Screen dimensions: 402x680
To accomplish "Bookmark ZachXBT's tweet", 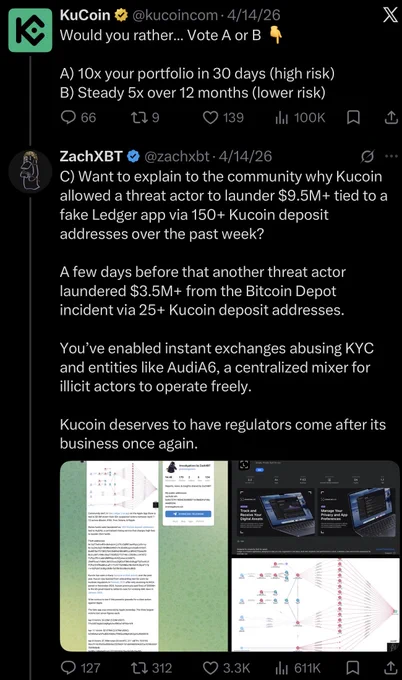I will click(354, 667).
